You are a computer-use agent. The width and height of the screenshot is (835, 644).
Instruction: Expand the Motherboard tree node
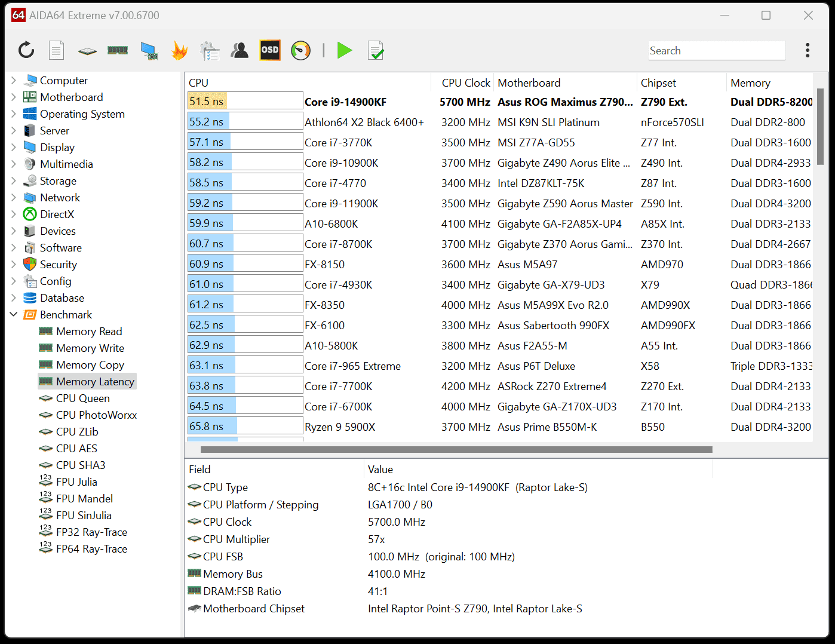(x=14, y=97)
